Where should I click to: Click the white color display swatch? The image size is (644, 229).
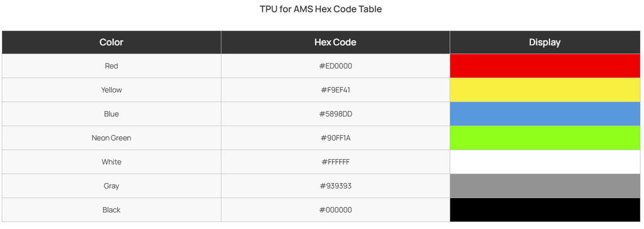[545, 162]
